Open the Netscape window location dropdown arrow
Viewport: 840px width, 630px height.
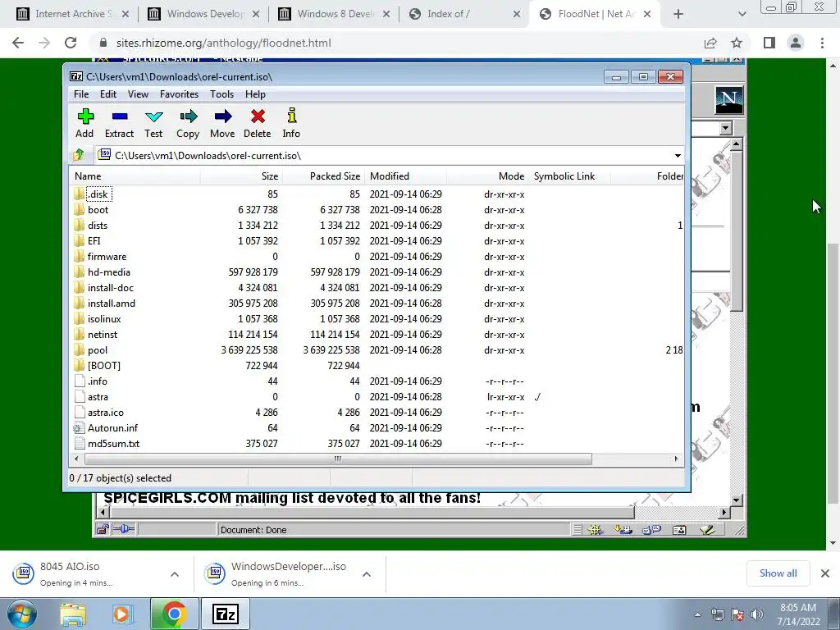pos(726,128)
